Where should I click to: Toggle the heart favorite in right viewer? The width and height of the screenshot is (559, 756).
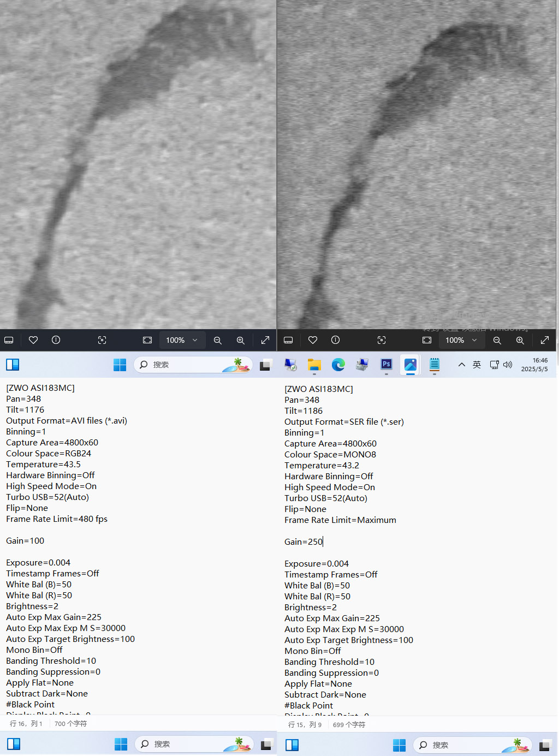tap(313, 340)
